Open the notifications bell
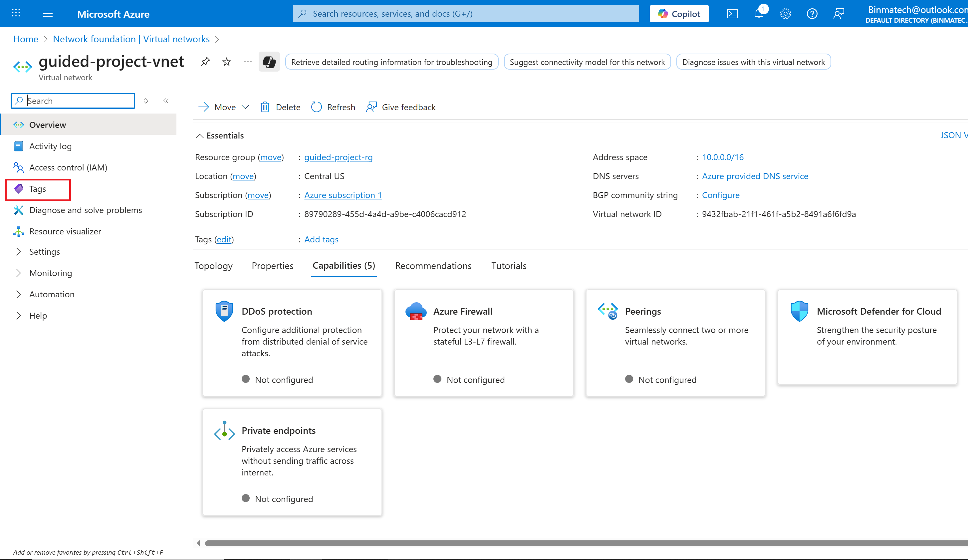This screenshot has width=968, height=560. (x=759, y=14)
